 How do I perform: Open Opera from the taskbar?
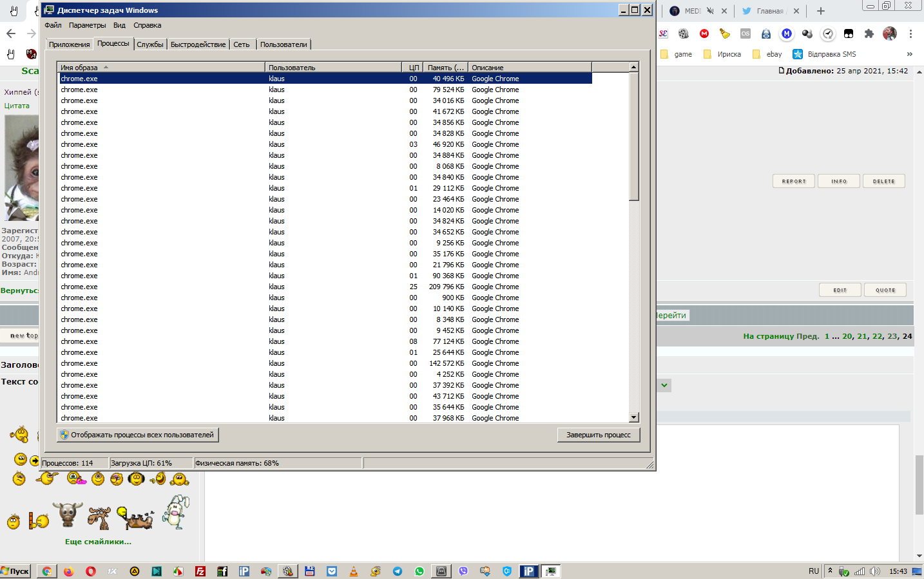(91, 571)
